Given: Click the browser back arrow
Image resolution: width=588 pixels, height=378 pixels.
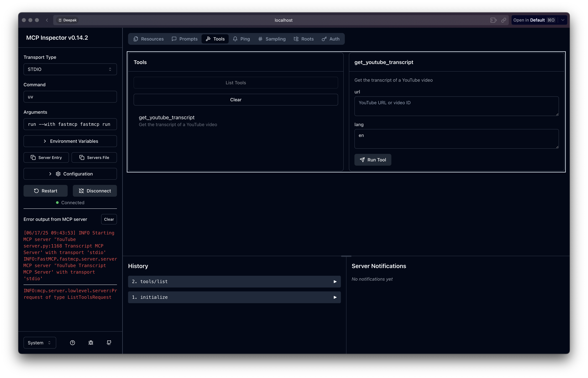Looking at the screenshot, I should [x=47, y=20].
